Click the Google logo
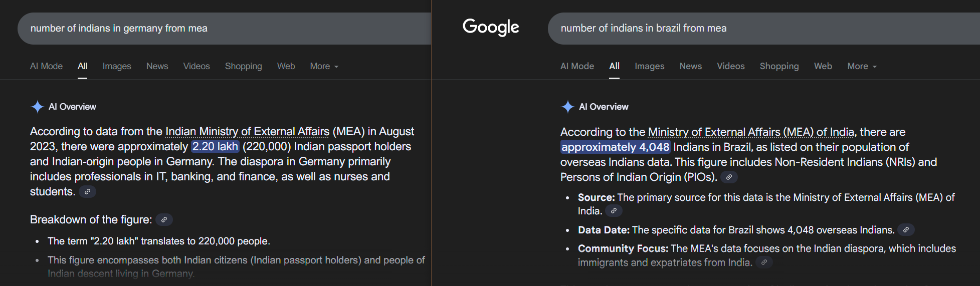 tap(491, 28)
